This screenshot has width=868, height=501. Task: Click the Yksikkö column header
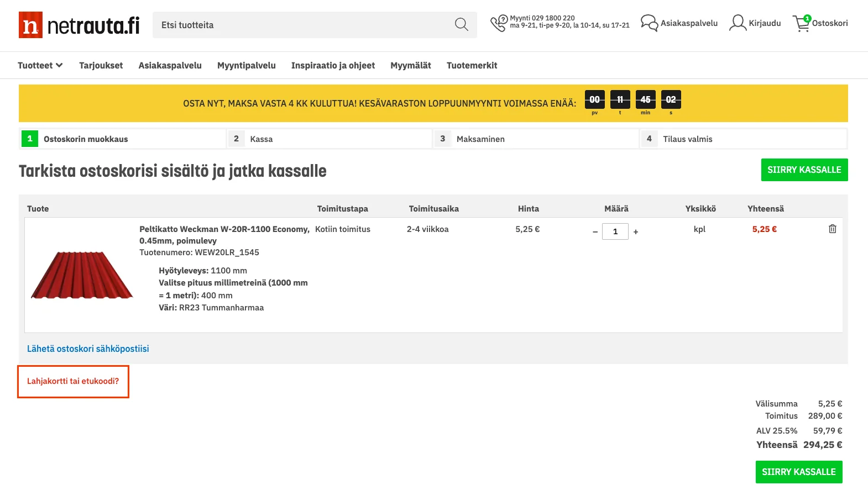tap(700, 209)
